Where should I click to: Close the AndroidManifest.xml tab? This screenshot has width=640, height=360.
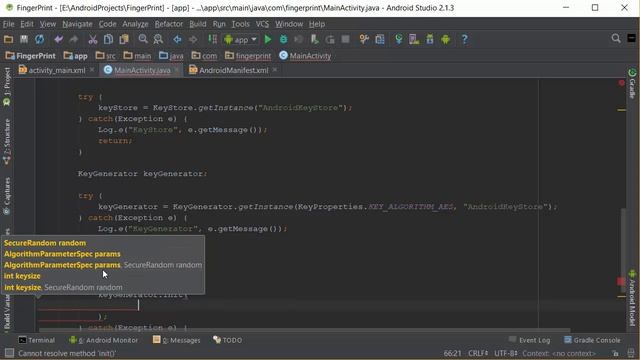275,70
